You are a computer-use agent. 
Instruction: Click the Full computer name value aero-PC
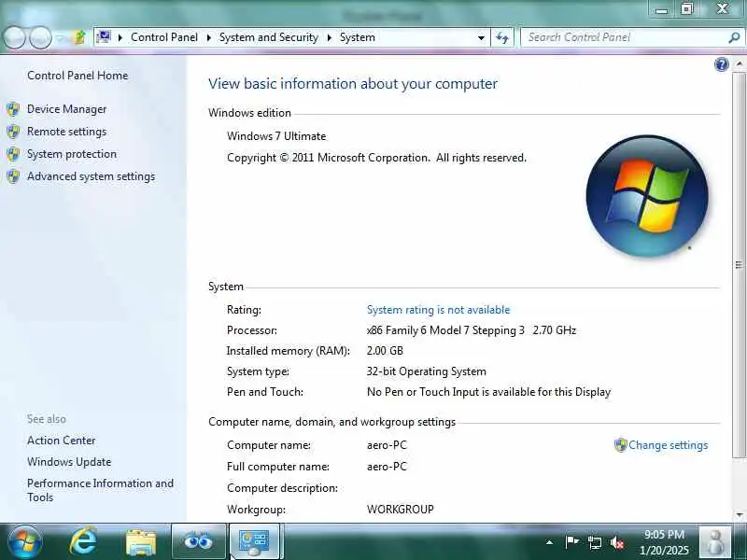[x=387, y=466]
